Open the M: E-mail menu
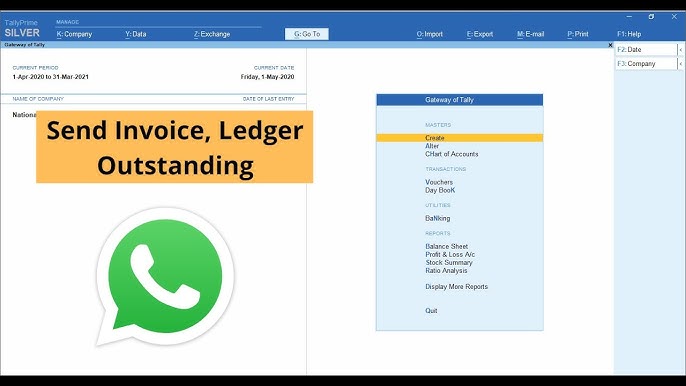 click(530, 34)
